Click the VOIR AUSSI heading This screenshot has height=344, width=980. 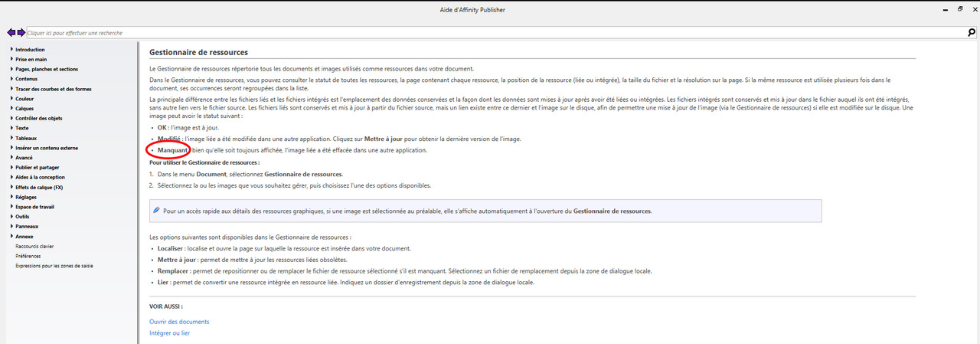pos(166,306)
